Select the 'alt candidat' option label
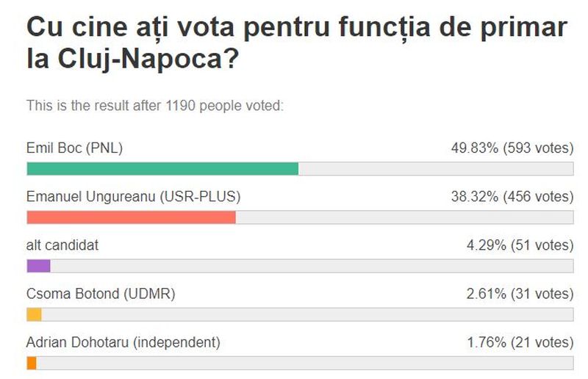Viewport: 588px width, 379px height. tap(62, 245)
